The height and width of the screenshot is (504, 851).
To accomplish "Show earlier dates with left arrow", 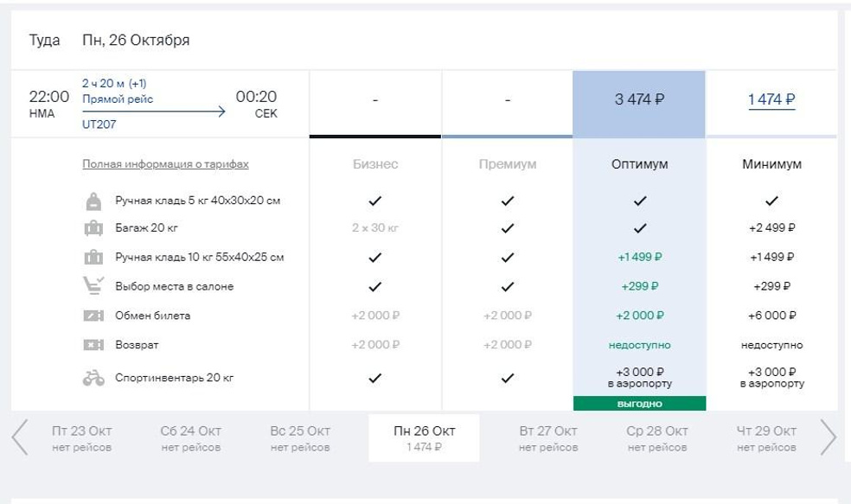I will click(x=20, y=437).
